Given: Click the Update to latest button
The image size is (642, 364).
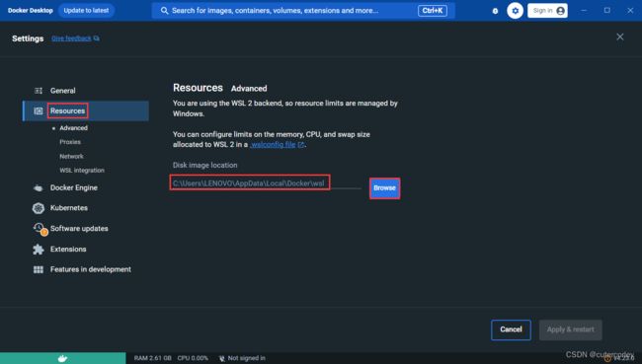Looking at the screenshot, I should (x=86, y=11).
